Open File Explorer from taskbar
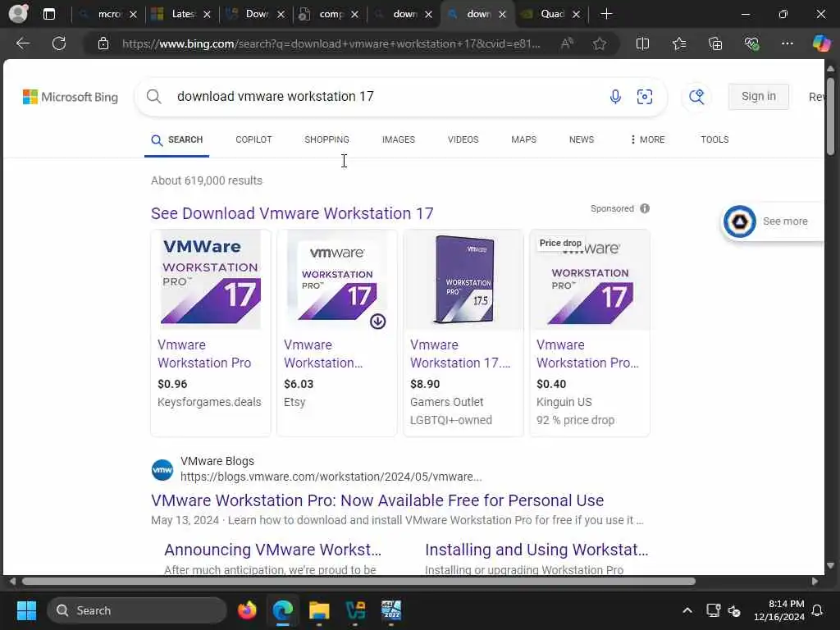This screenshot has width=840, height=630. (x=319, y=610)
